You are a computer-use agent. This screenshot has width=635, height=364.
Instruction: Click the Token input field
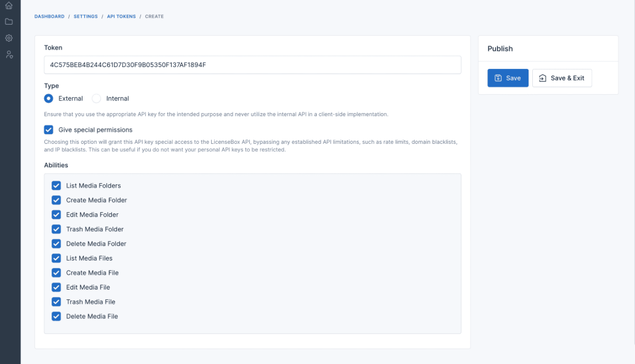pos(252,65)
